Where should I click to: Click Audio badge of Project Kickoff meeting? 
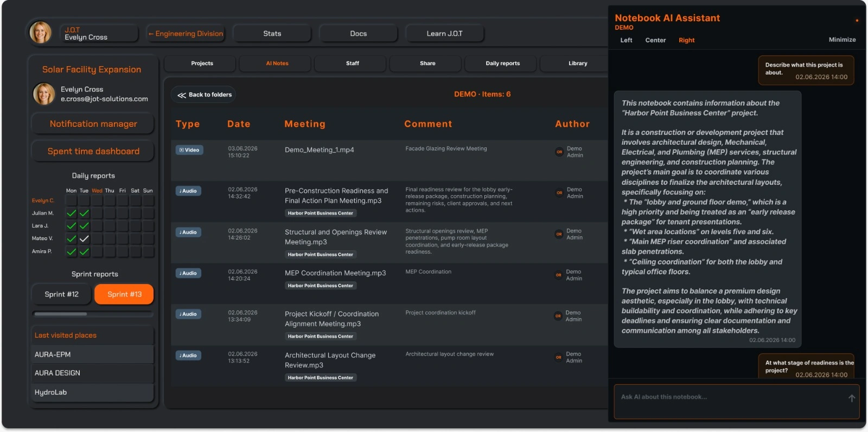[x=188, y=314]
